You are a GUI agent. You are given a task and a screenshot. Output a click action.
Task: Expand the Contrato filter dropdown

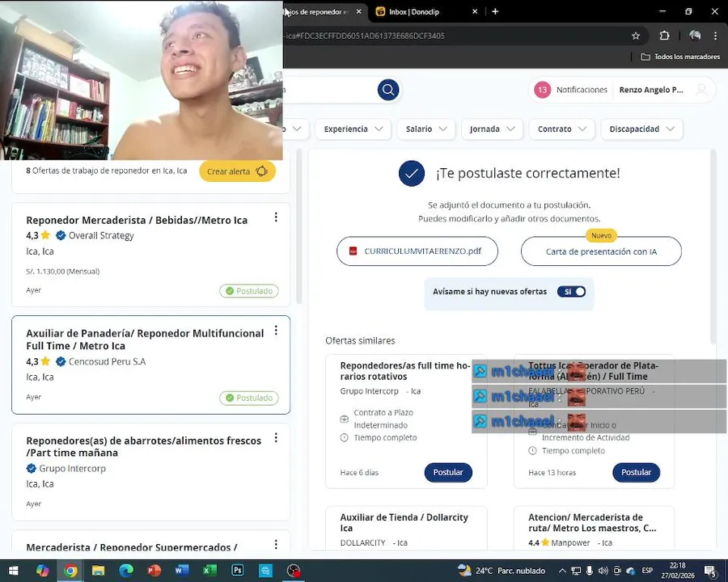(x=562, y=129)
